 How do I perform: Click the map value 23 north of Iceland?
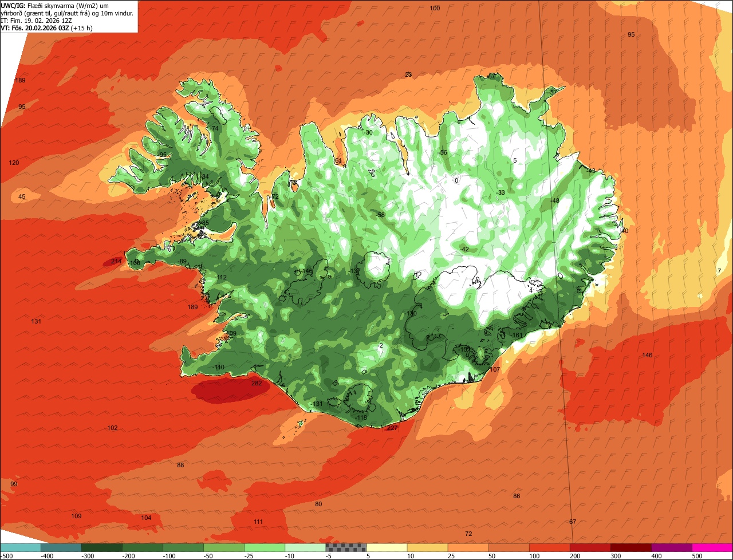(408, 74)
